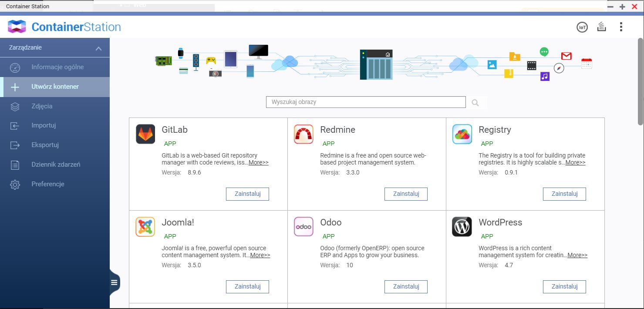Collapse the Zarządzanie section chevron
Image resolution: width=644 pixels, height=309 pixels.
click(99, 48)
